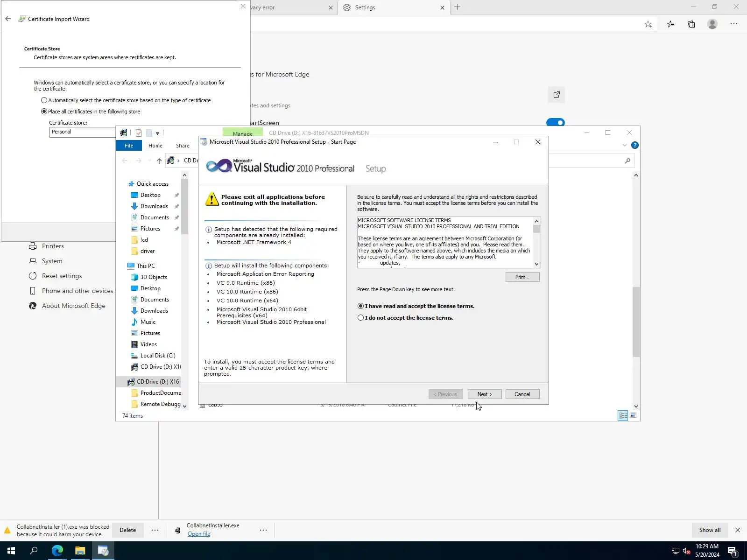Click Print... for the license terms
This screenshot has height=560, width=747.
click(522, 277)
